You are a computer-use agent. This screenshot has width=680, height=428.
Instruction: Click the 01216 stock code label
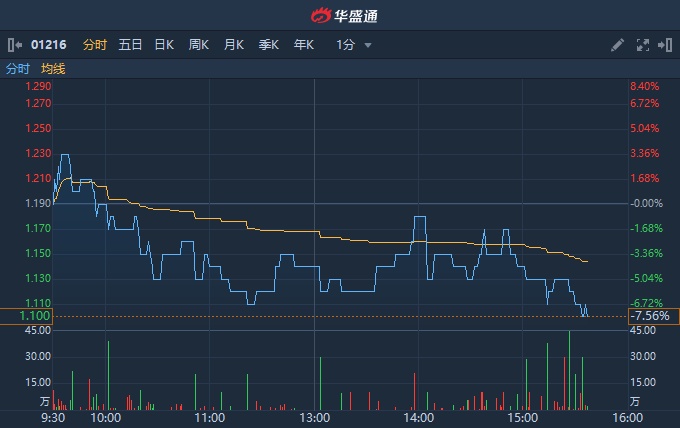click(x=48, y=45)
